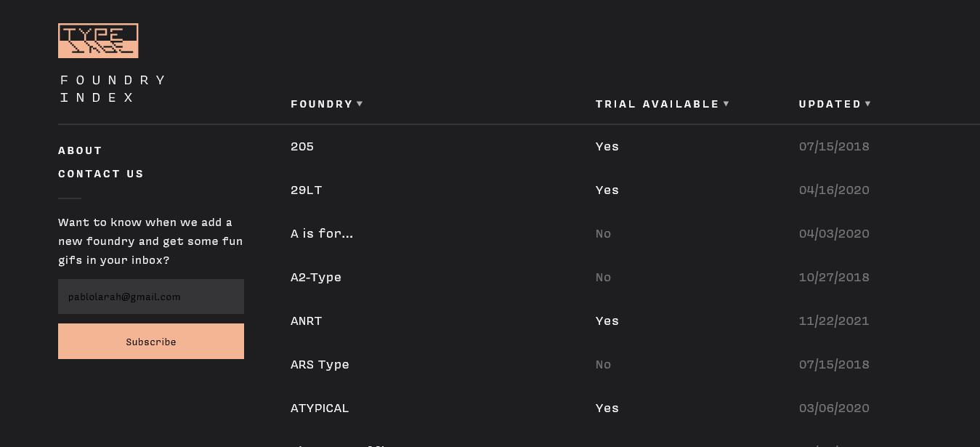Screen dimensions: 980x447
Task: Click the Foundry column header label
Action: pyautogui.click(x=322, y=104)
